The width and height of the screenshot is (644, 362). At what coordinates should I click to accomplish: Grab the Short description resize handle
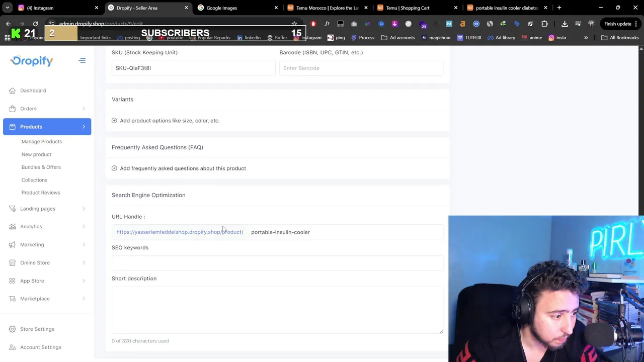coord(441,331)
